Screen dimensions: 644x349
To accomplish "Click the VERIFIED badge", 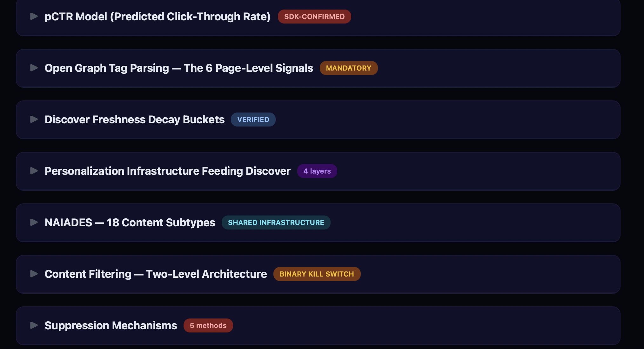I will click(x=253, y=120).
